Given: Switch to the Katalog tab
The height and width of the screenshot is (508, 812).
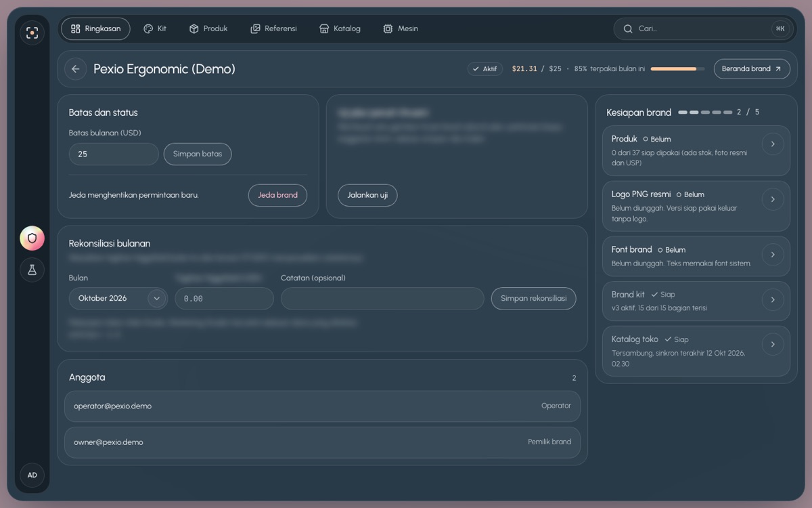Looking at the screenshot, I should 340,29.
